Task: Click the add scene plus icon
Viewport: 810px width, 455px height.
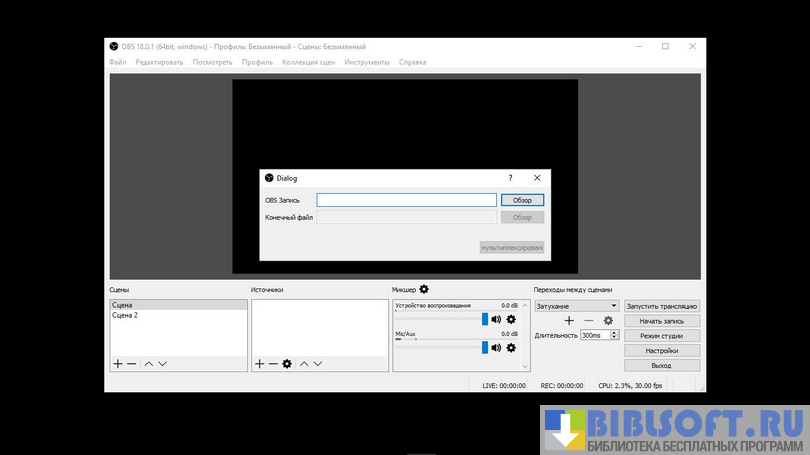Action: click(117, 364)
